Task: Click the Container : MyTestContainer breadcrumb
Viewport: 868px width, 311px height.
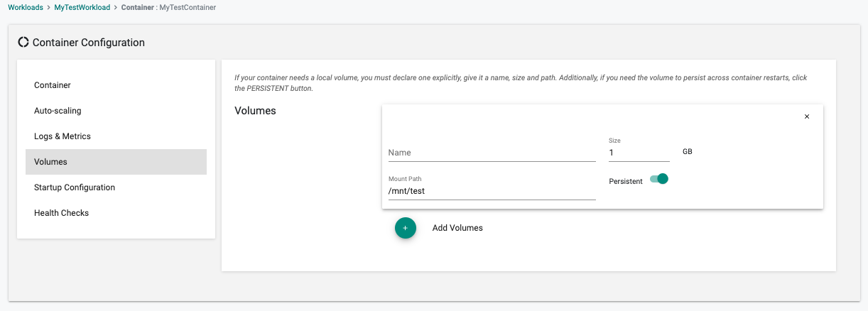Action: click(x=168, y=7)
